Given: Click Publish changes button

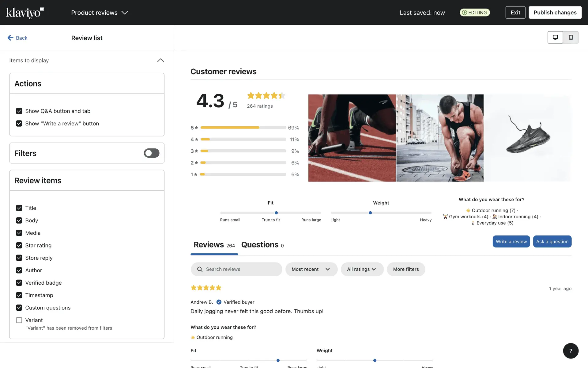Looking at the screenshot, I should [555, 13].
